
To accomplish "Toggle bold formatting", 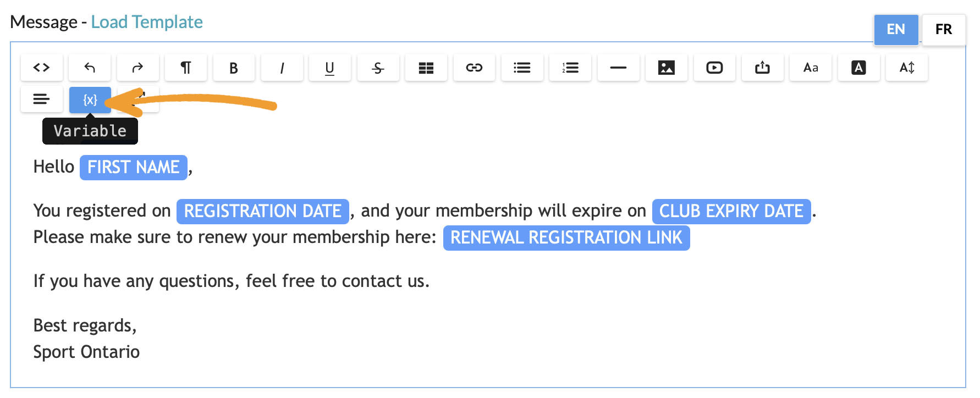I will (x=234, y=68).
